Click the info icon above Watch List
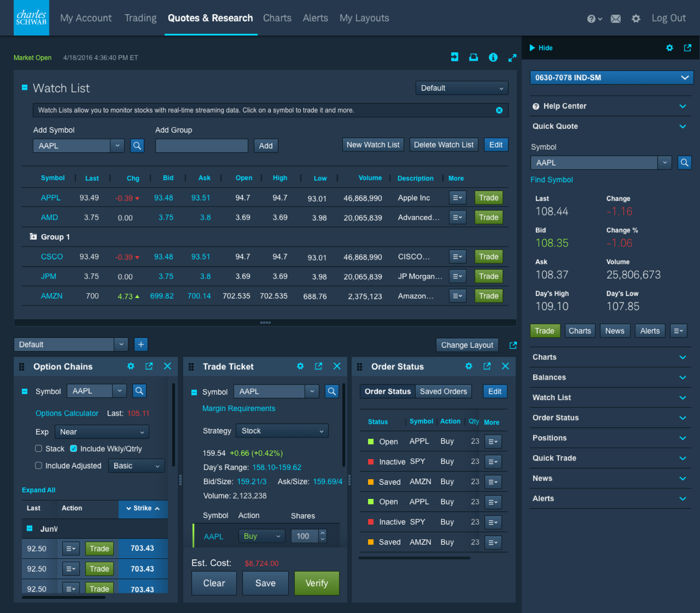This screenshot has height=613, width=700. point(493,57)
